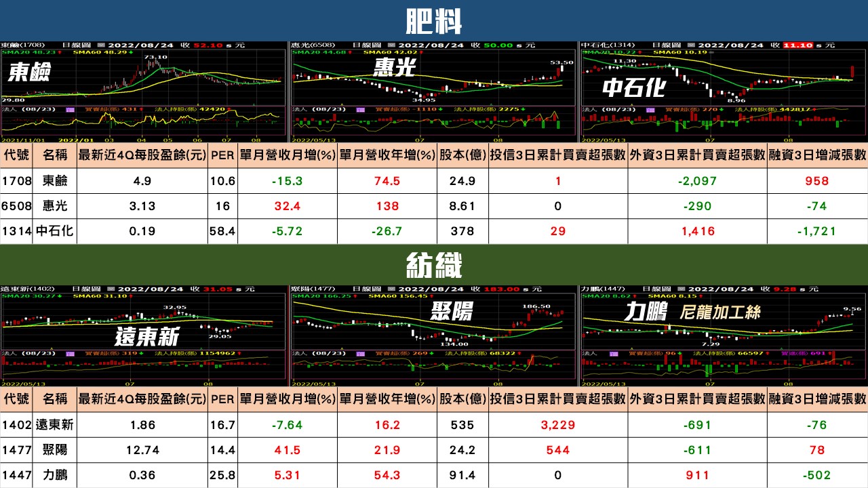Click the 東鹼 daily chart thumbnail
Image resolution: width=868 pixels, height=488 pixels.
click(144, 91)
